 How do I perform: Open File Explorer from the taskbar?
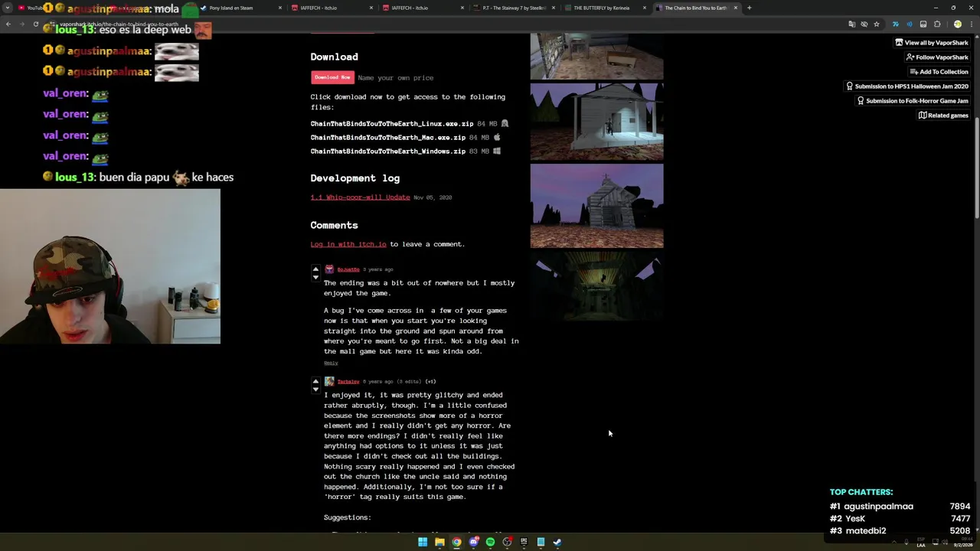point(439,542)
